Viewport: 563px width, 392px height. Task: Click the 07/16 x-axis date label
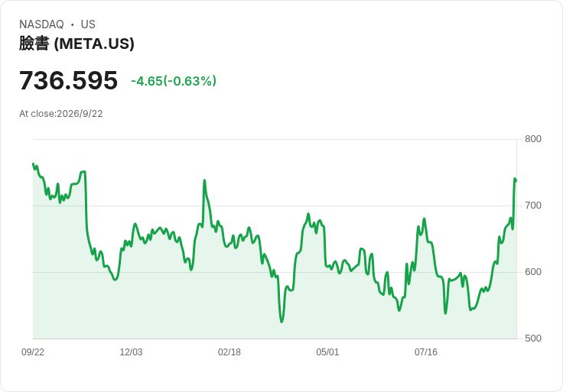pos(426,352)
